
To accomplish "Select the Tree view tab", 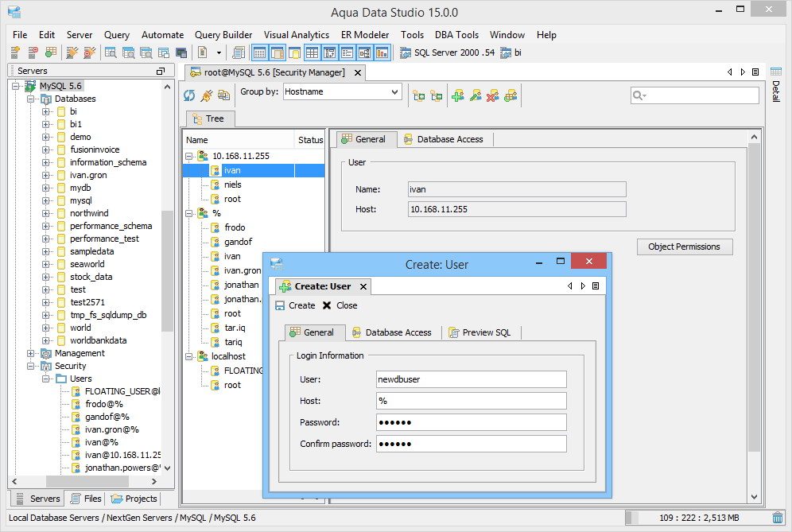I will pyautogui.click(x=210, y=118).
